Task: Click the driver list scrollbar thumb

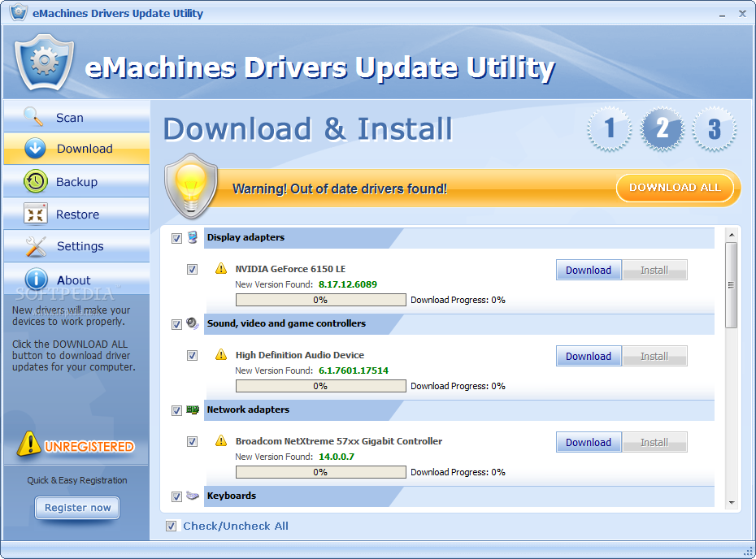Action: pos(732,285)
